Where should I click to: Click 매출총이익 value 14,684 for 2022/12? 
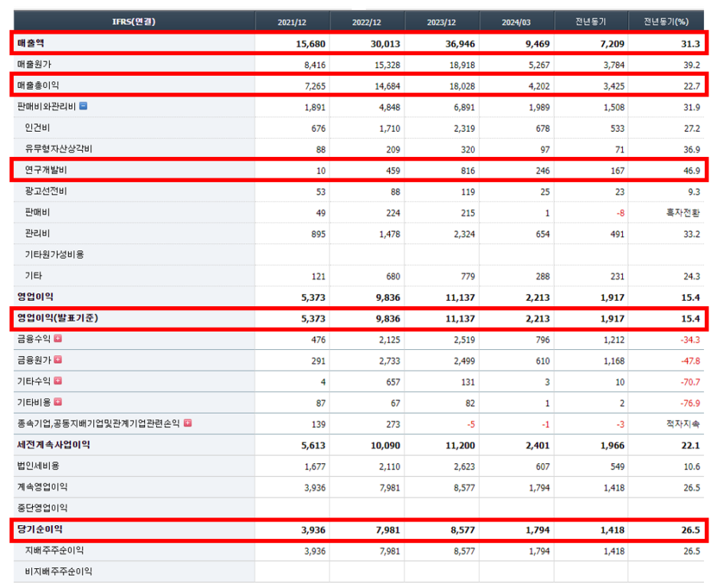click(x=387, y=86)
